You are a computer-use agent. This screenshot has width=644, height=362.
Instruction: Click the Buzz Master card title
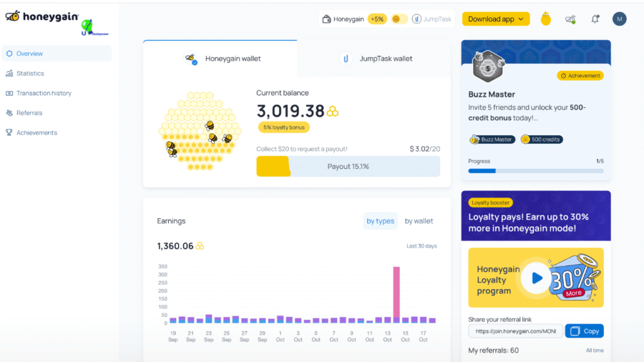point(492,94)
